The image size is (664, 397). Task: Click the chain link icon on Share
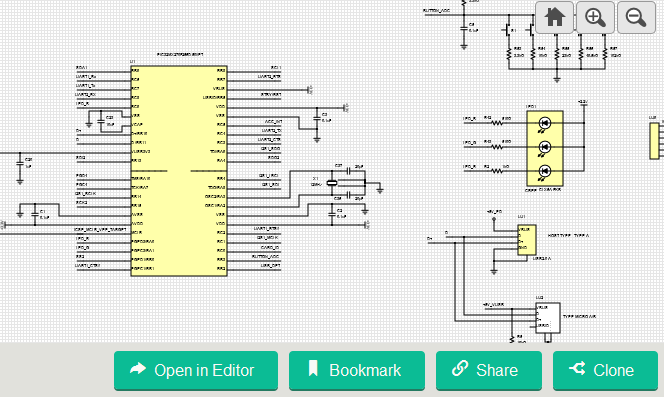point(460,368)
